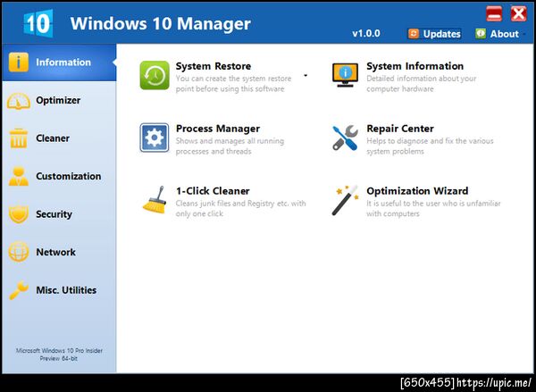Go to the Security section
536x392 pixels.
click(59, 214)
